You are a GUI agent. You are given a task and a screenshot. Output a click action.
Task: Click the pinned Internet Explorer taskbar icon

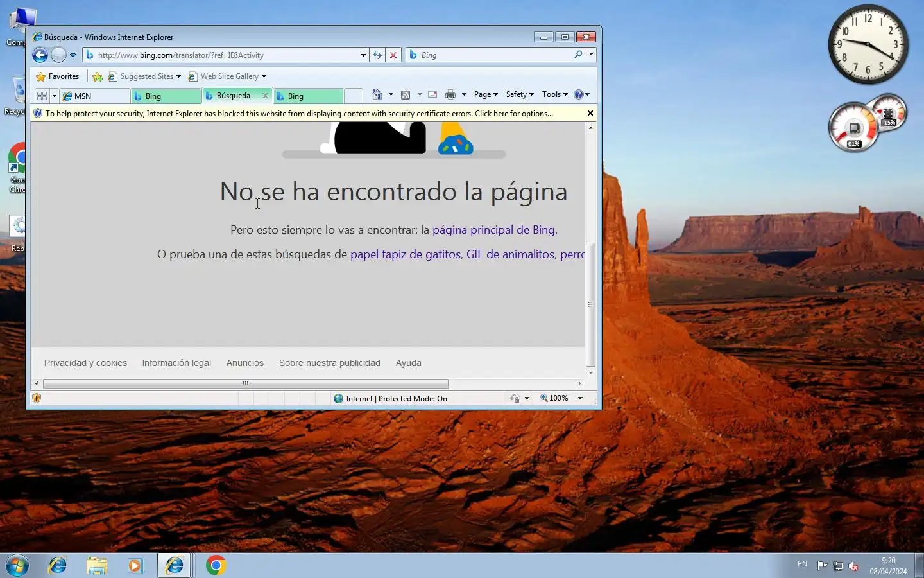[x=58, y=565]
